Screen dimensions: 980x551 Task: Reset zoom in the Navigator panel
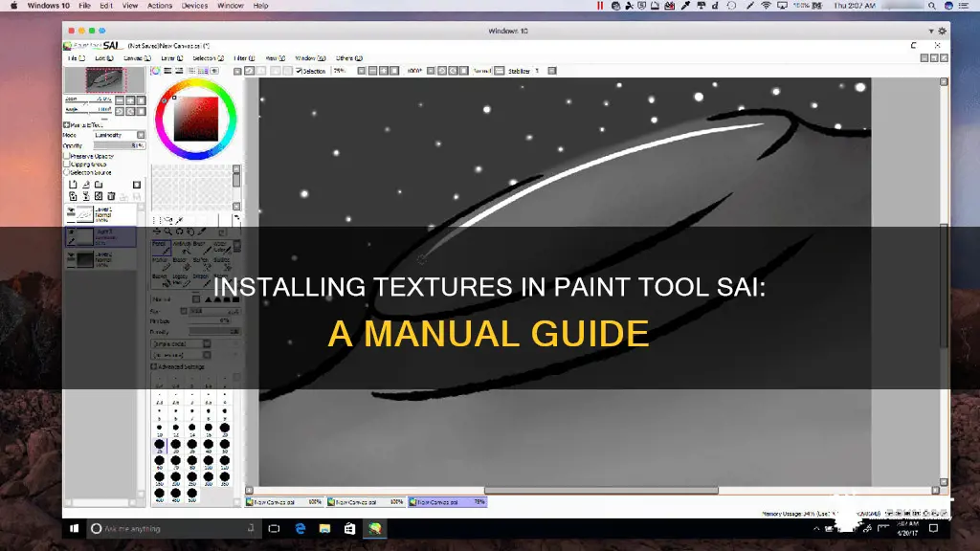pyautogui.click(x=142, y=99)
